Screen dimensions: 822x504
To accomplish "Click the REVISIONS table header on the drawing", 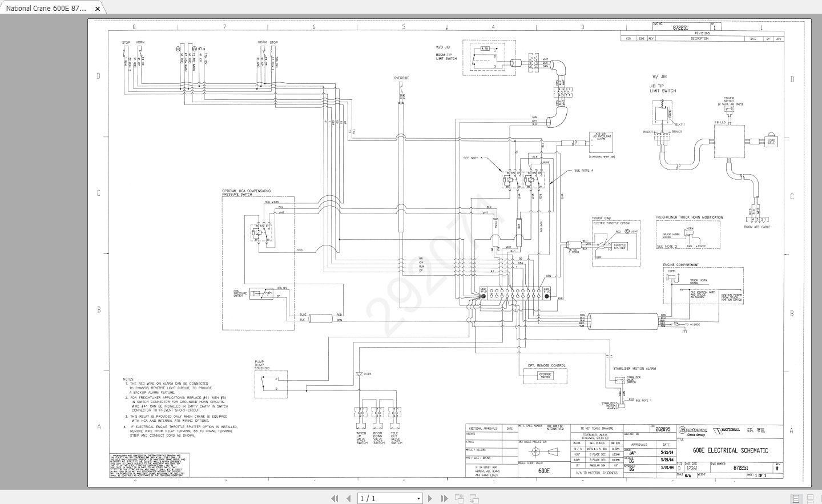I will (x=703, y=33).
